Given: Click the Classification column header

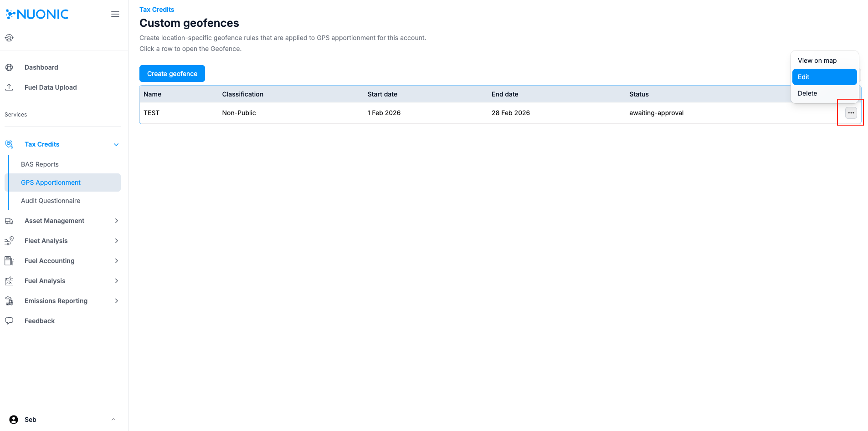Looking at the screenshot, I should pyautogui.click(x=243, y=94).
